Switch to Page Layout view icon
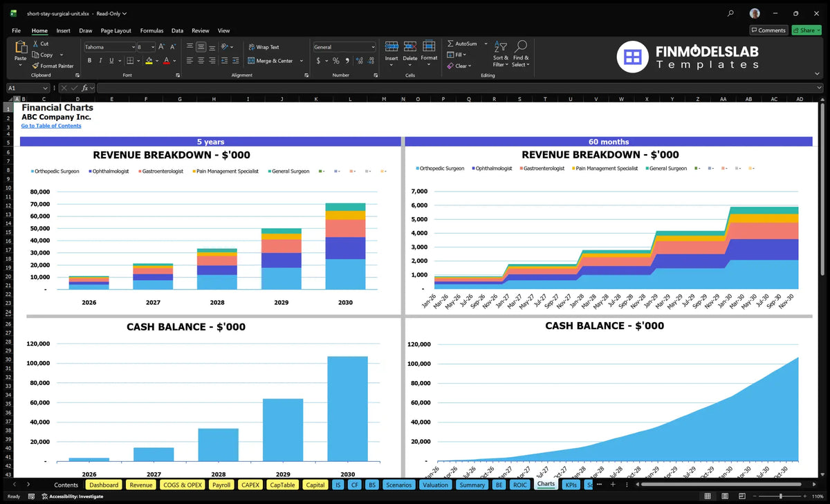This screenshot has width=830, height=504. tap(723, 496)
